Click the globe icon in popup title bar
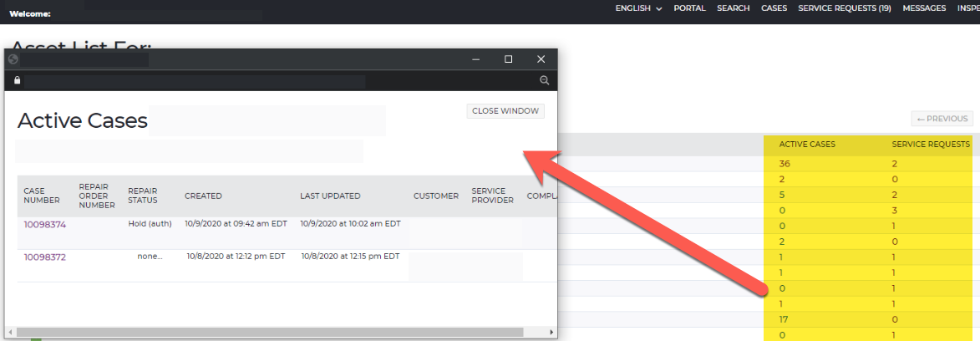 pyautogui.click(x=13, y=59)
